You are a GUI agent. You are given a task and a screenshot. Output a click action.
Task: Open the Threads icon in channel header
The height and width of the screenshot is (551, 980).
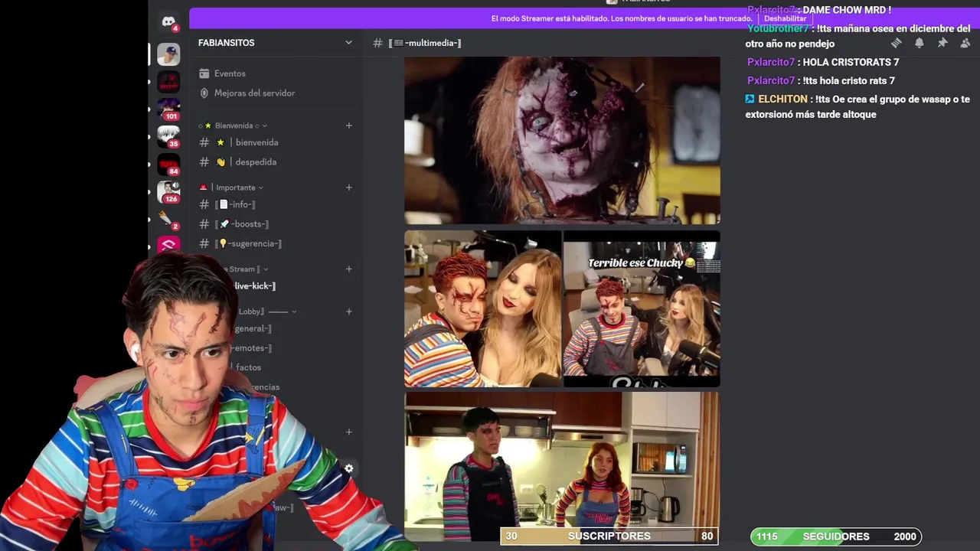point(896,43)
